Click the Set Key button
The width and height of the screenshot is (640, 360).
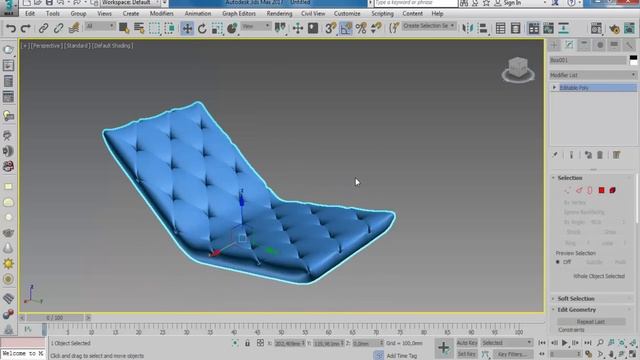point(467,354)
